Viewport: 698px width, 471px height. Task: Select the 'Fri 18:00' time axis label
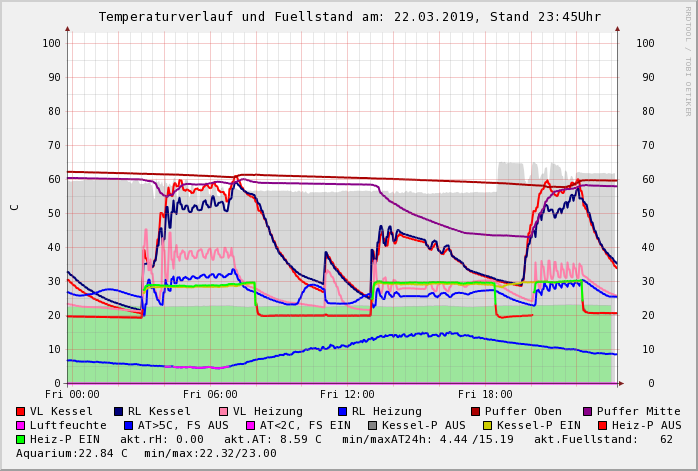[x=485, y=394]
